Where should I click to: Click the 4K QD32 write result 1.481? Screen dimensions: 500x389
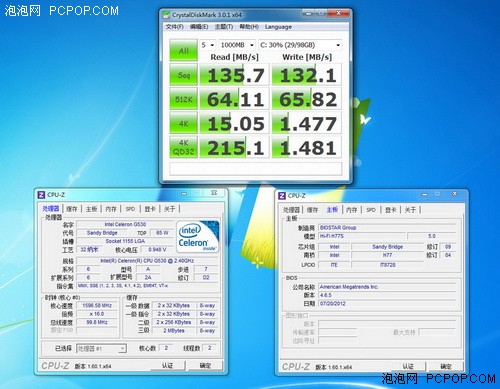coord(307,147)
